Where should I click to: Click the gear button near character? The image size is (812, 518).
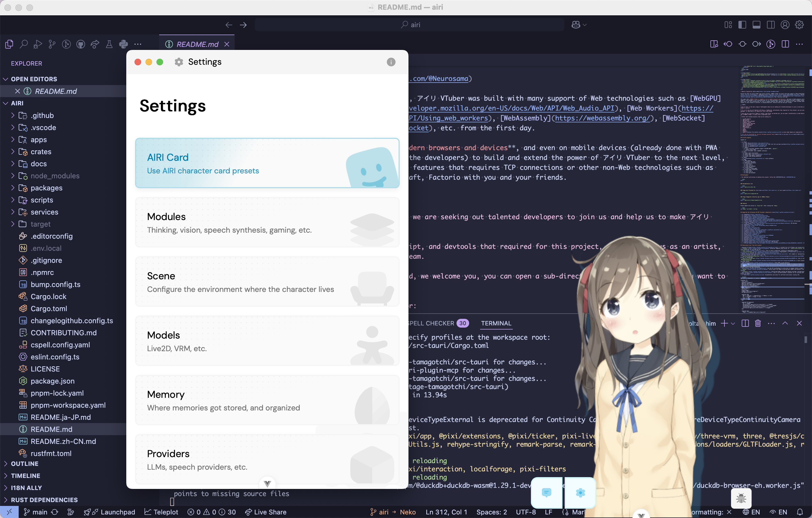click(580, 492)
